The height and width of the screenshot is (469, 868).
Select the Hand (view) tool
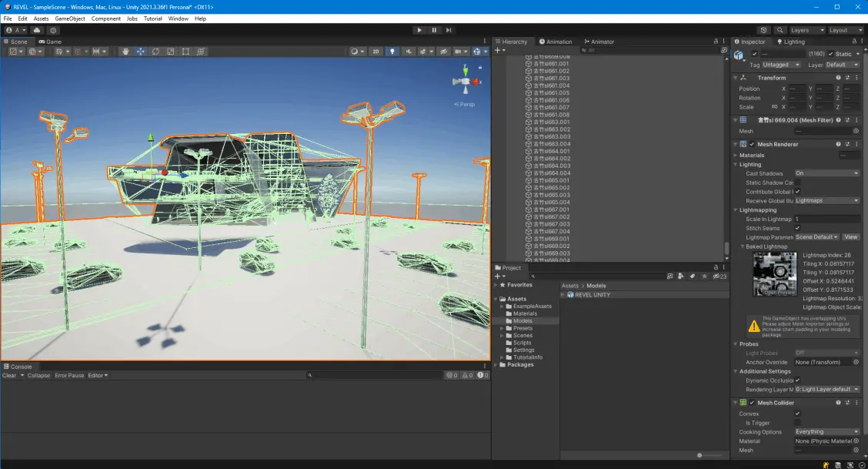pos(125,52)
